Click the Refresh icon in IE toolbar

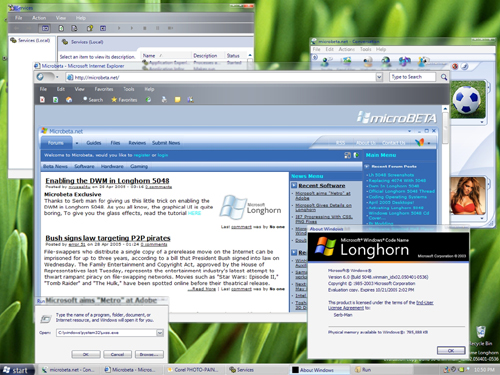pyautogui.click(x=55, y=99)
